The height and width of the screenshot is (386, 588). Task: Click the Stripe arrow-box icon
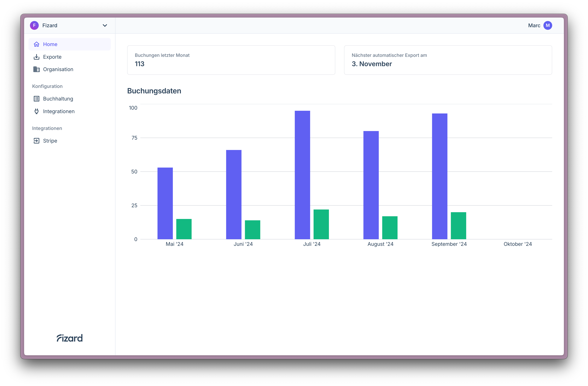coord(37,141)
